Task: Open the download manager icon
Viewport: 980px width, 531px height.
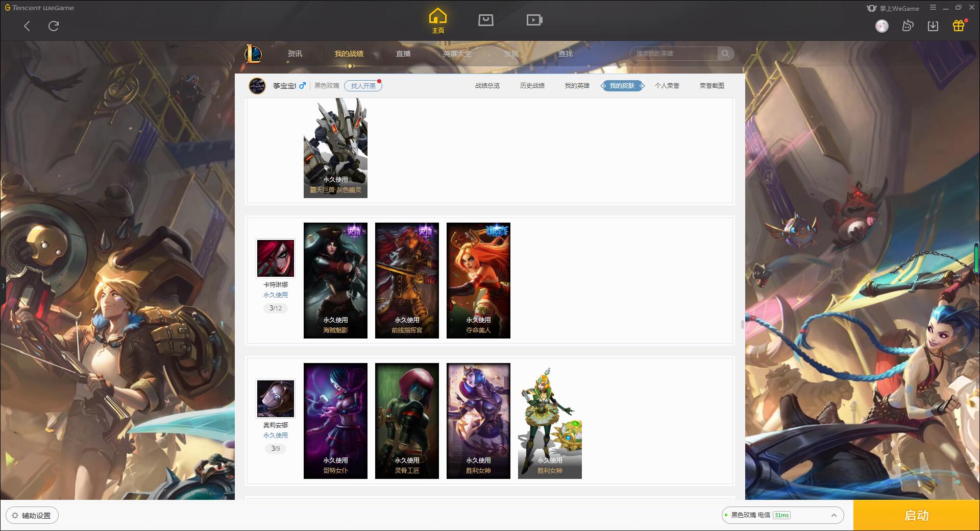Action: coord(933,26)
